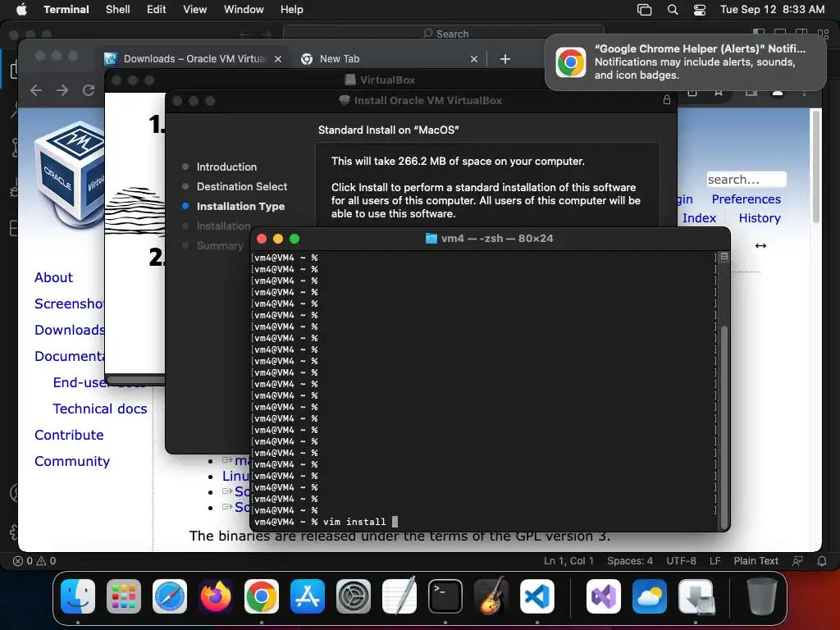Click the Apple menu icon
Image resolution: width=840 pixels, height=630 pixels.
coord(21,10)
